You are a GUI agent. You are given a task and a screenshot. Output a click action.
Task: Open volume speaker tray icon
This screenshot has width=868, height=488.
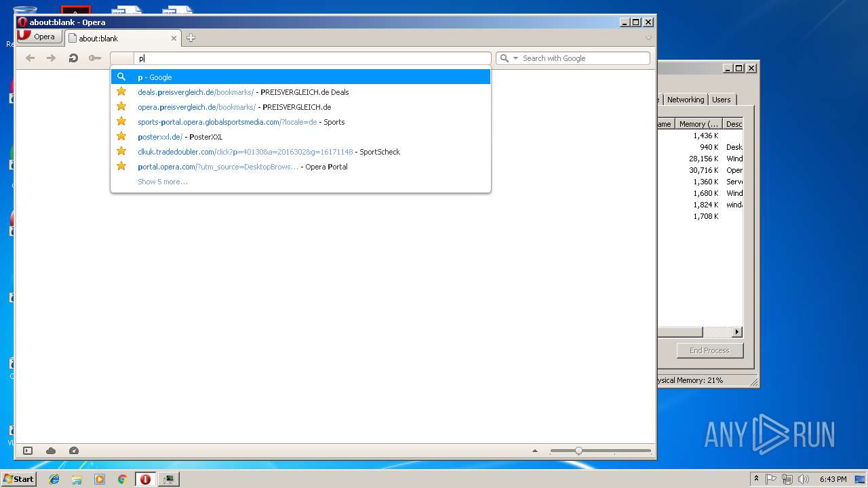804,479
